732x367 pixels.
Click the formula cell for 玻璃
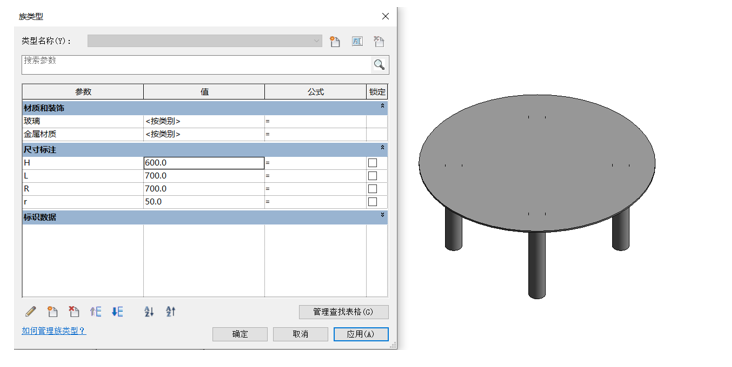pyautogui.click(x=316, y=121)
